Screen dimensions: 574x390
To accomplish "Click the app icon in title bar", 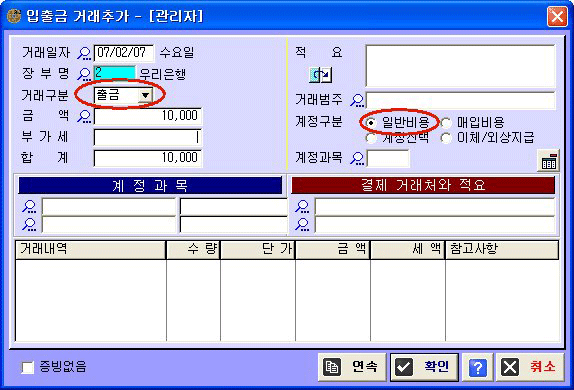I will pos(14,16).
